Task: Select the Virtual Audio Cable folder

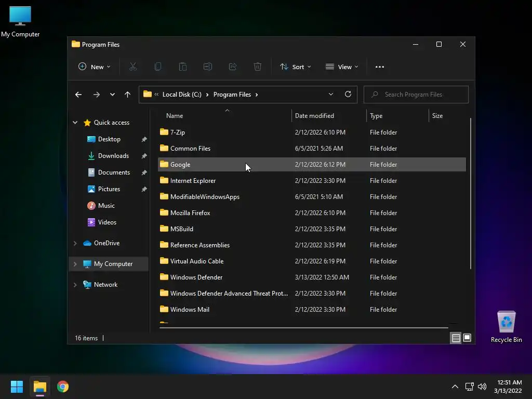Action: (x=312, y=261)
